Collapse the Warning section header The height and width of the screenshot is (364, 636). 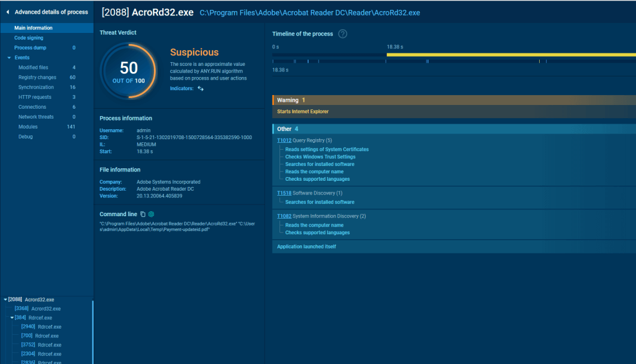454,100
